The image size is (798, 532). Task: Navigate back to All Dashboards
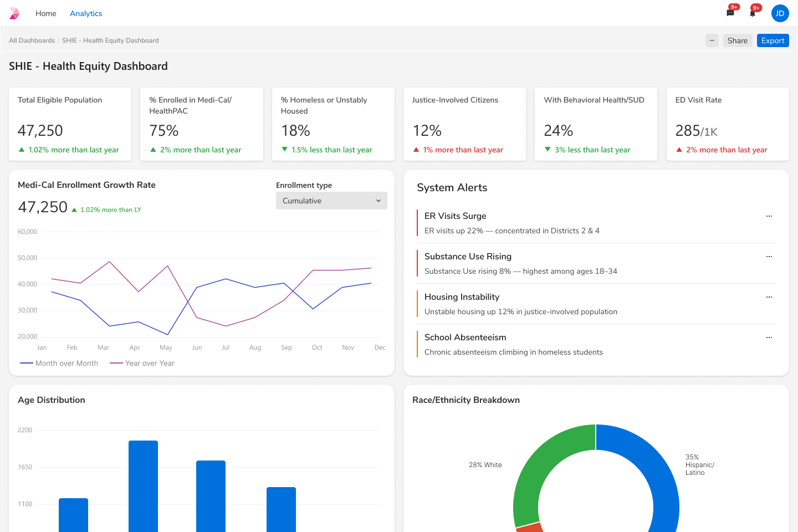(32, 40)
